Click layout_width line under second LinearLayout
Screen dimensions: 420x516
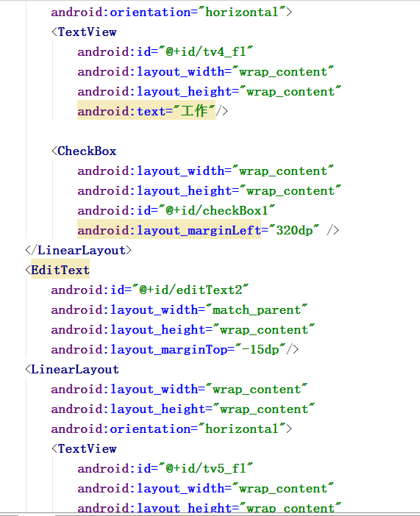(x=179, y=390)
